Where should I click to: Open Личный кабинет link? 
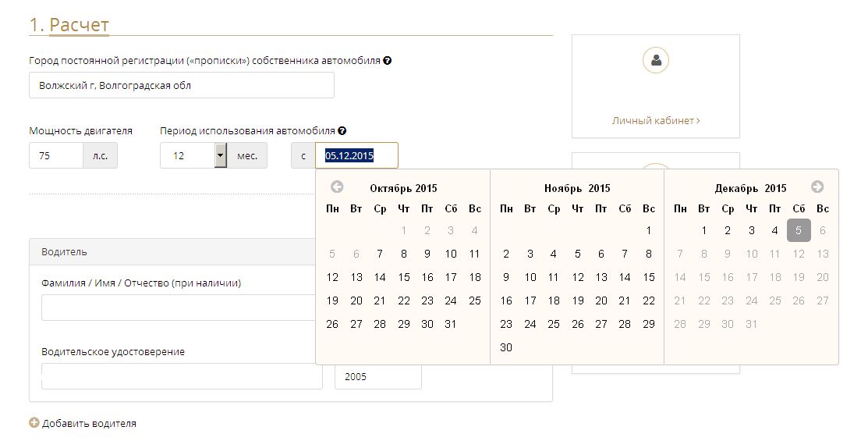655,121
